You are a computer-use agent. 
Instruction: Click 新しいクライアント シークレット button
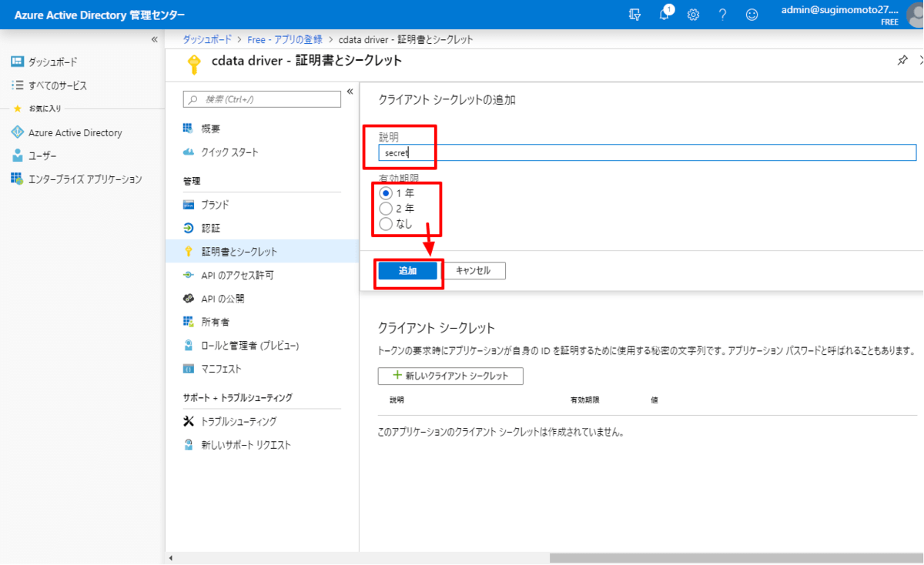(x=450, y=376)
